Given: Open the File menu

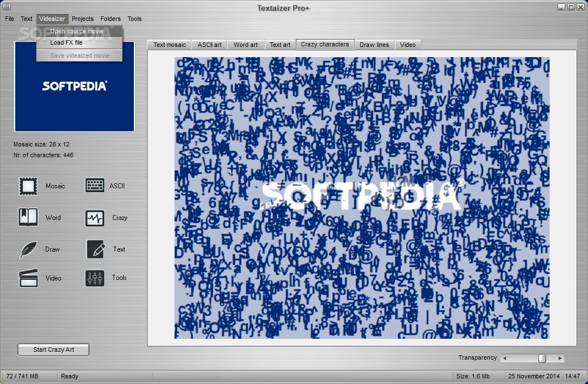Looking at the screenshot, I should point(10,19).
